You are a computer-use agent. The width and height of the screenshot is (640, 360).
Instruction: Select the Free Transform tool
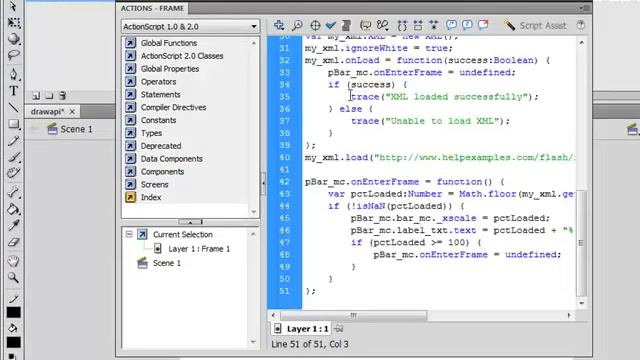coord(13,22)
